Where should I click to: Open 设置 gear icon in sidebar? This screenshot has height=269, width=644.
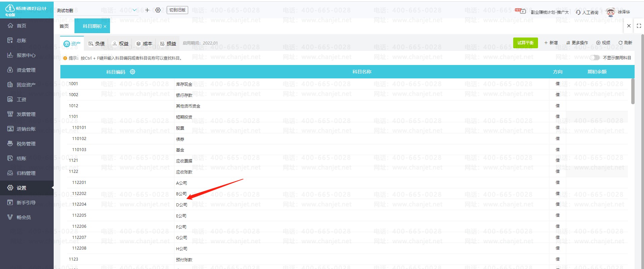(10, 188)
